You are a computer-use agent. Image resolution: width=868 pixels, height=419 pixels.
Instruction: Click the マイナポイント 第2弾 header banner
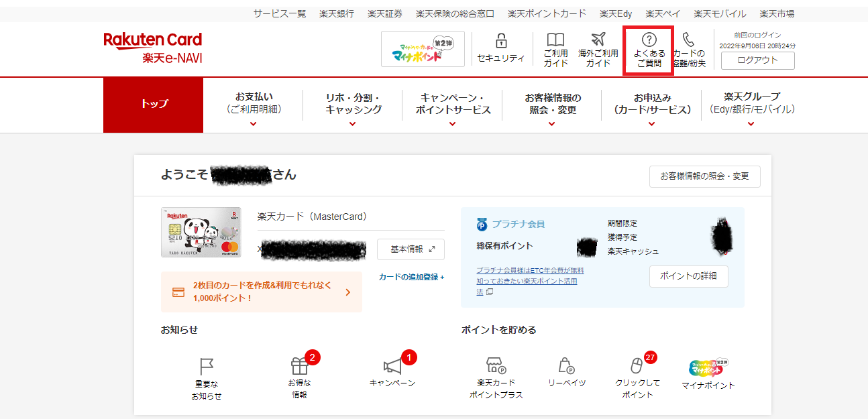[423, 49]
